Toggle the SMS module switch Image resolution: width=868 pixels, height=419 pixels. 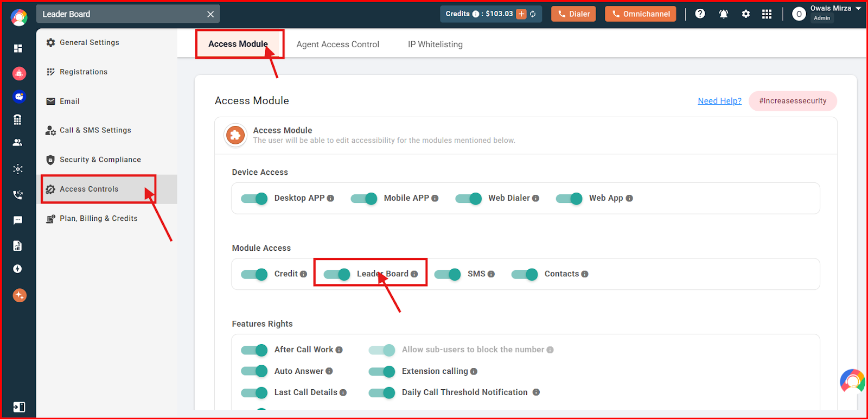(448, 274)
